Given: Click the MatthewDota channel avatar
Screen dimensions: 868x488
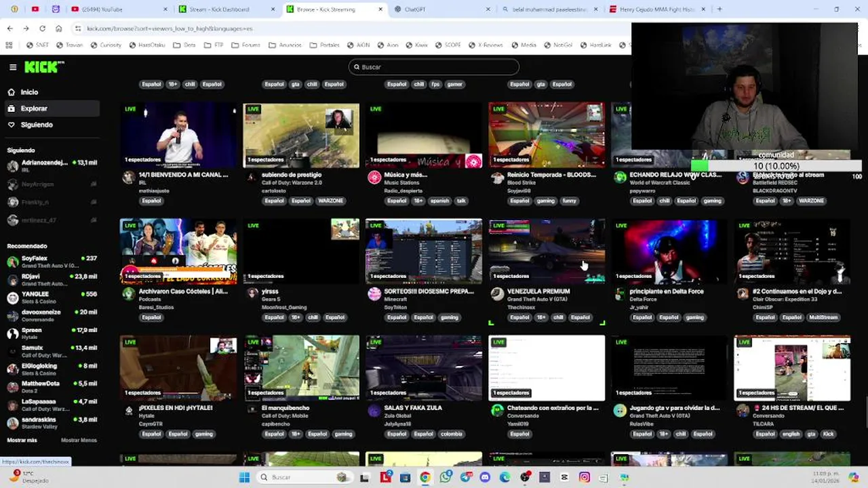Looking at the screenshot, I should [x=13, y=386].
